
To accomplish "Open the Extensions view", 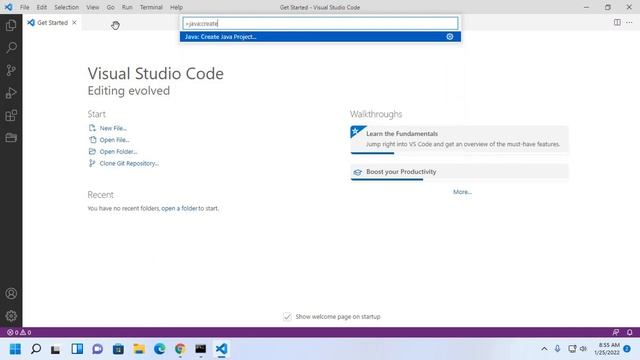I will pyautogui.click(x=11, y=115).
